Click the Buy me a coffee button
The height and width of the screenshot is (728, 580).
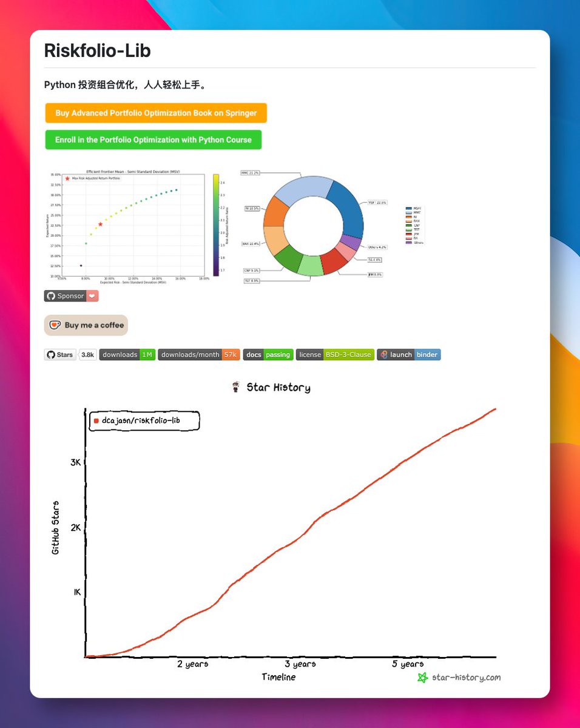(x=86, y=325)
